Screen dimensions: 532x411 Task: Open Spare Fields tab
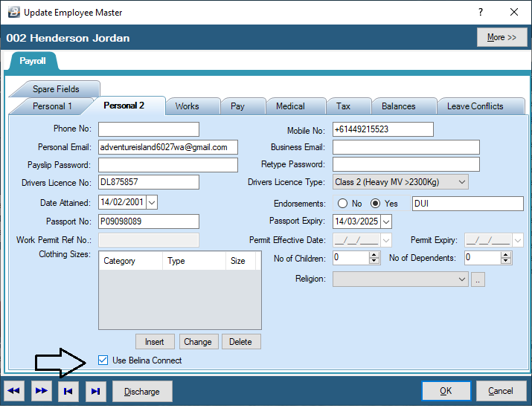click(56, 89)
